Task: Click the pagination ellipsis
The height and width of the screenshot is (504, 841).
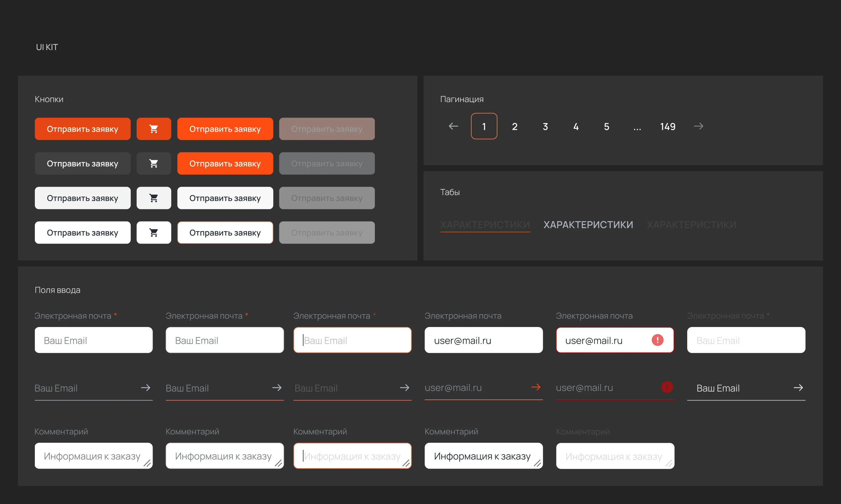Action: (637, 128)
